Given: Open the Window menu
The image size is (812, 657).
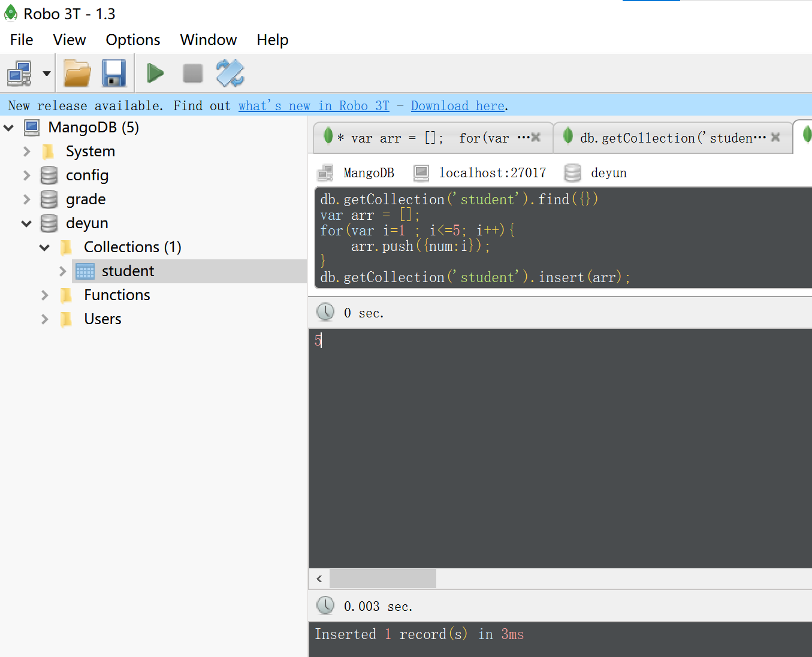Looking at the screenshot, I should tap(209, 40).
